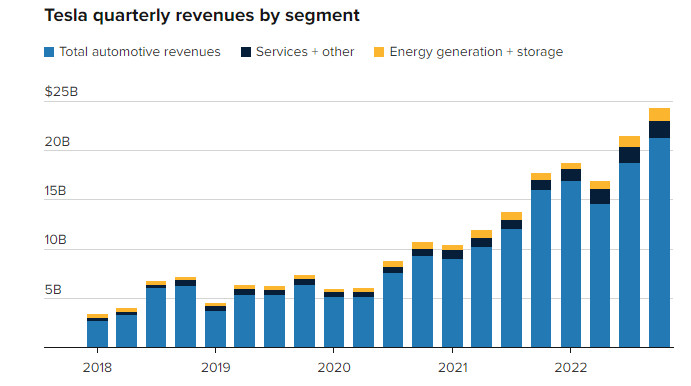Select the 2021 x-axis label
Viewport: 691px width, 386px height.
453,367
